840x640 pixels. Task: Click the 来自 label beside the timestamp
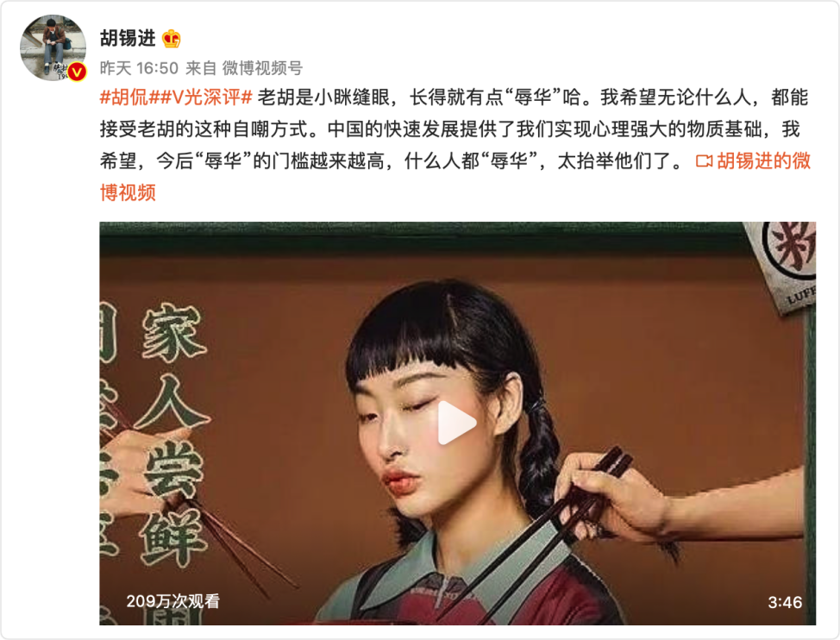pyautogui.click(x=201, y=68)
